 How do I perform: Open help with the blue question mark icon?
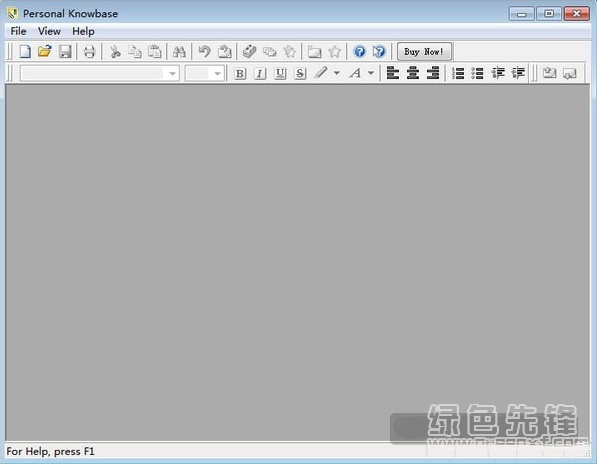359,51
